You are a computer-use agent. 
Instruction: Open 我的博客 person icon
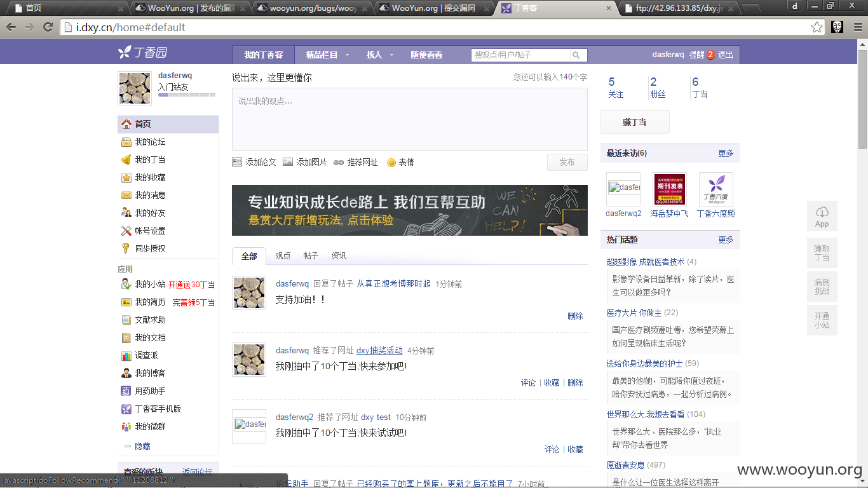click(126, 373)
